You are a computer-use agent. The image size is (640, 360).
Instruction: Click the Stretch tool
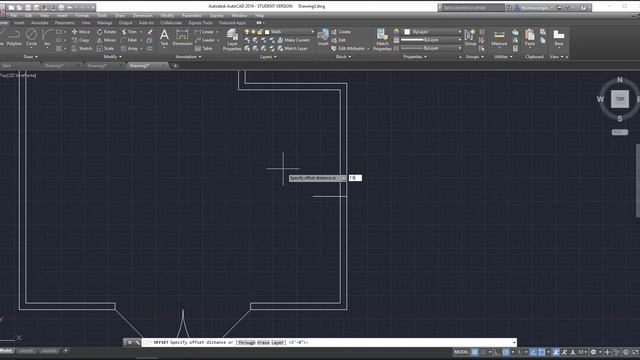tap(82, 49)
